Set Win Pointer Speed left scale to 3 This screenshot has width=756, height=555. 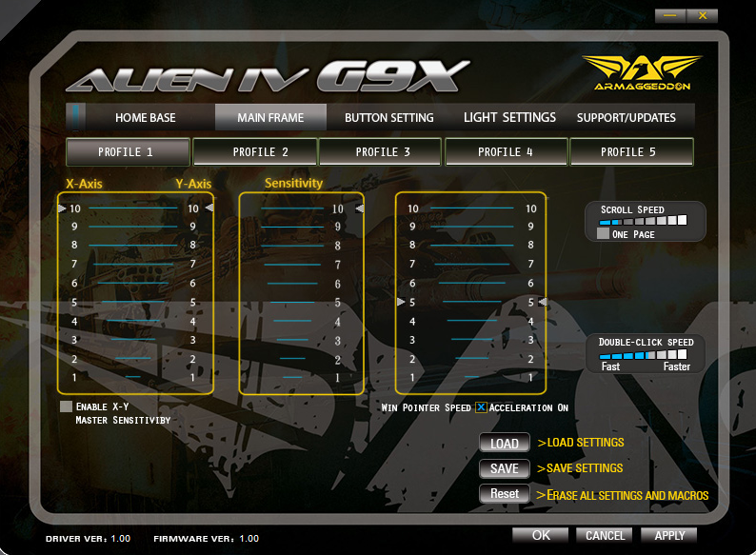pyautogui.click(x=412, y=340)
